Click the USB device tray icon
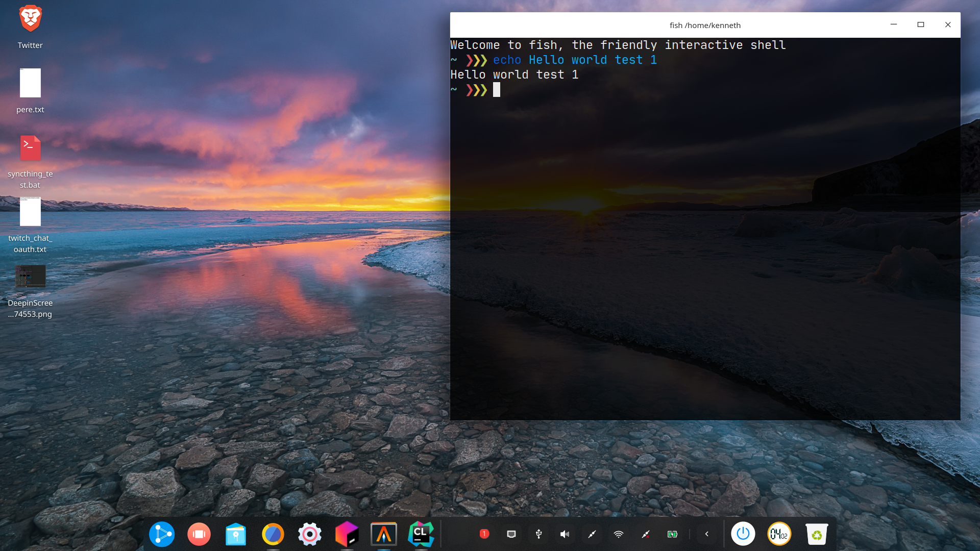980x551 pixels. click(x=538, y=534)
